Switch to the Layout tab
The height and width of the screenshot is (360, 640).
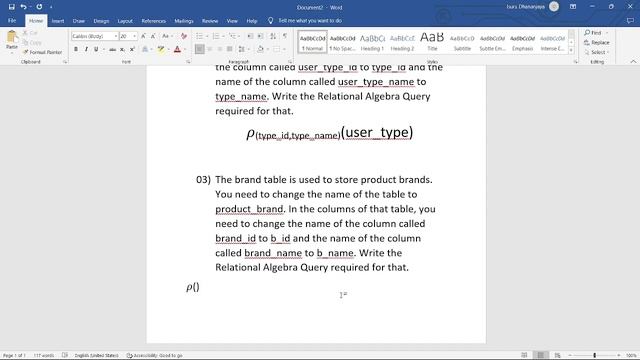coord(125,21)
